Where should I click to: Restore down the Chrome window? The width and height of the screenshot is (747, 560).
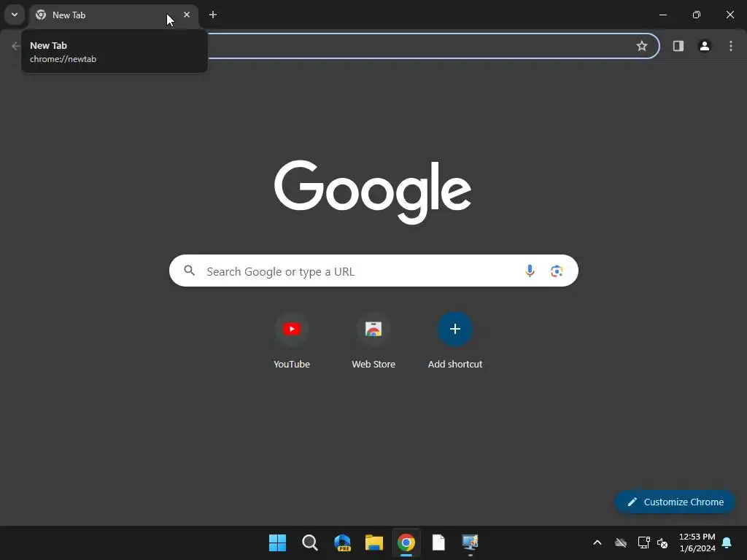(x=697, y=15)
